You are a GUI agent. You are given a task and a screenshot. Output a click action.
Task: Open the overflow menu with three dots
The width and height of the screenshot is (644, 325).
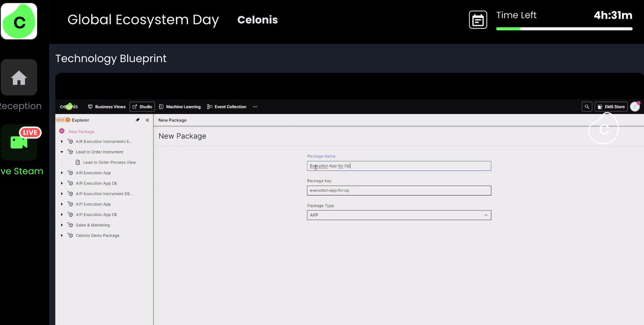tap(255, 107)
